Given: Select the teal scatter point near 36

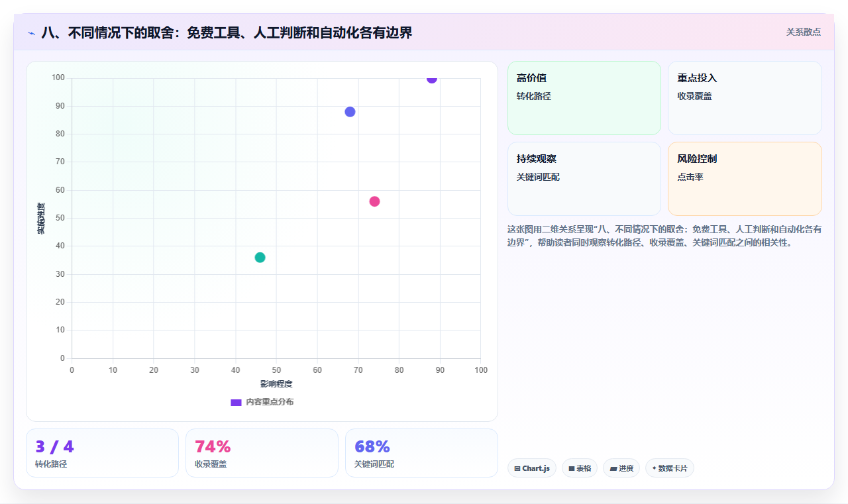Looking at the screenshot, I should [x=260, y=258].
